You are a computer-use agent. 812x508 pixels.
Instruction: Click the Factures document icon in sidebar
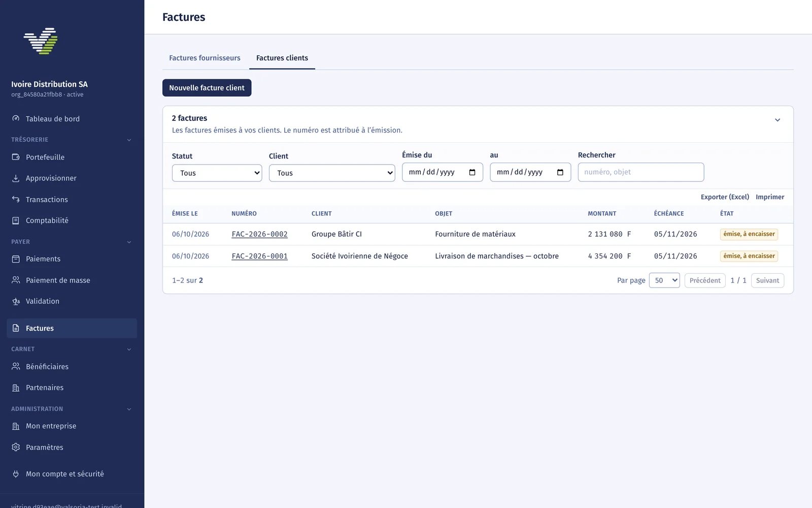16,328
